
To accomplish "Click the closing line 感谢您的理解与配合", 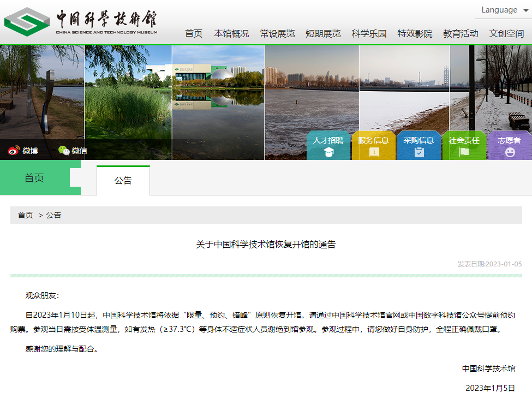I will click(62, 349).
